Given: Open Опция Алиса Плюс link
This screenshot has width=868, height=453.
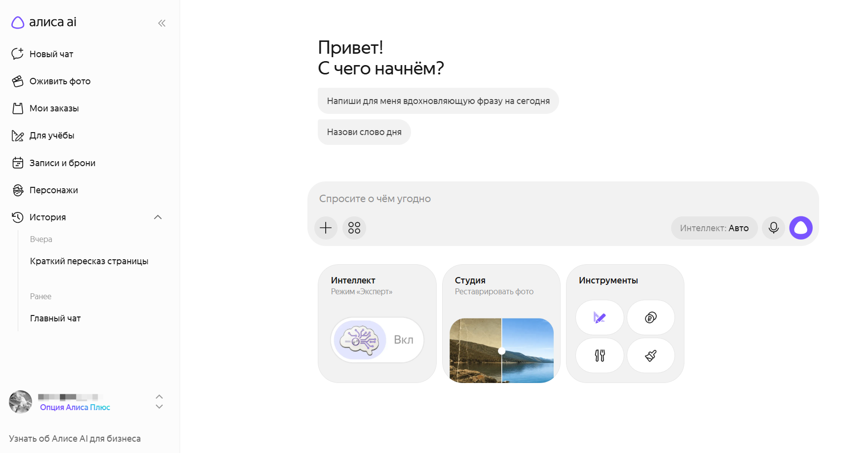Looking at the screenshot, I should coord(75,407).
